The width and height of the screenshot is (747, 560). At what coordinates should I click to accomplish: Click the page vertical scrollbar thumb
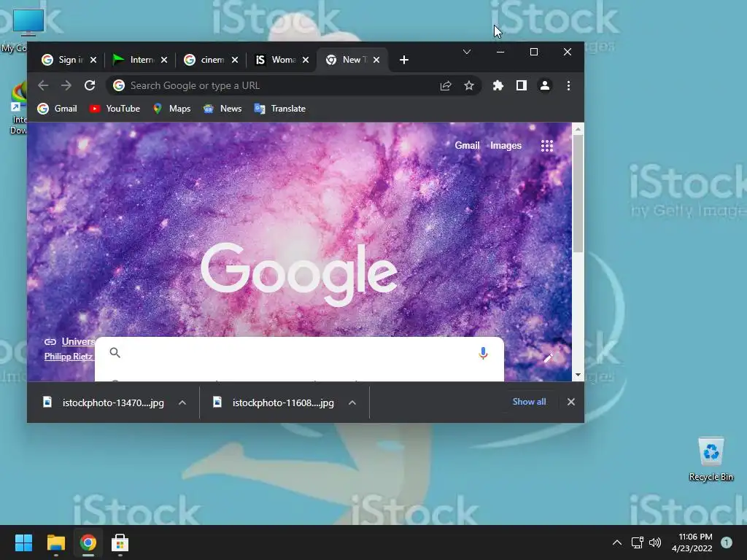coord(578,193)
